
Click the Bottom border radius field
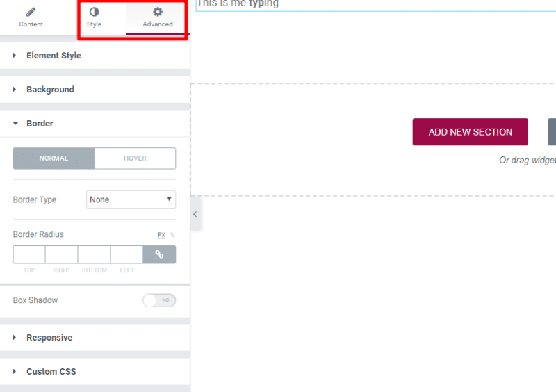pos(94,254)
